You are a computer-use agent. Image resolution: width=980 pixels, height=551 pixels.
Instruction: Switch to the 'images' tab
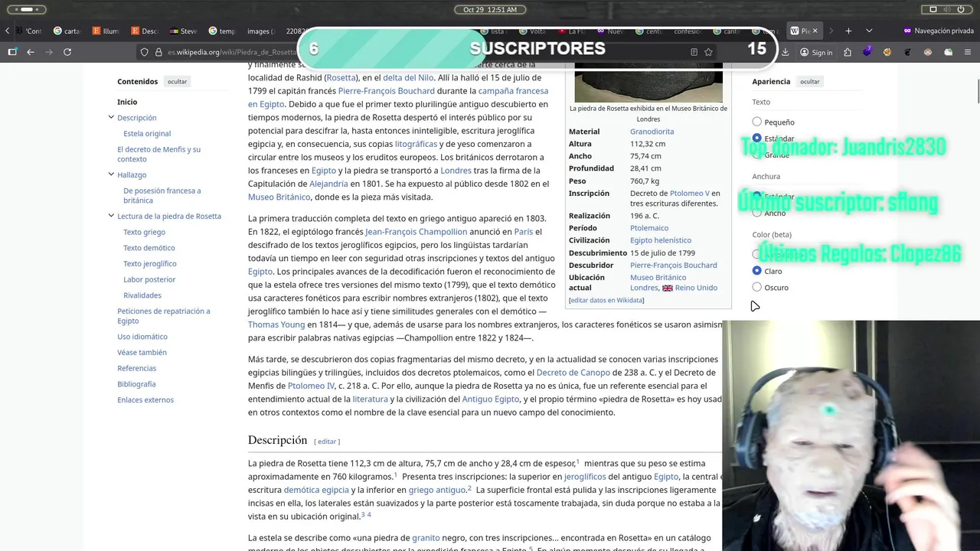click(261, 31)
